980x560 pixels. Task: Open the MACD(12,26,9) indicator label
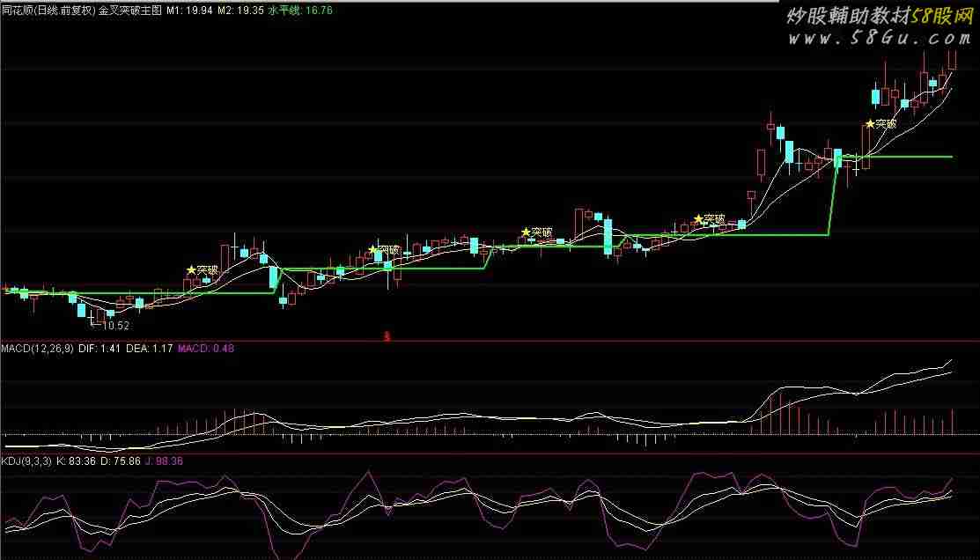[x=37, y=349]
